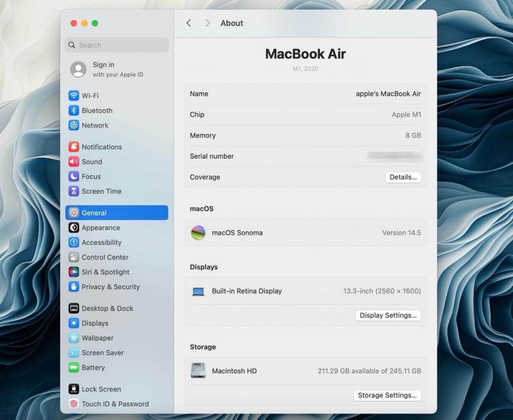This screenshot has width=513, height=420.
Task: Click the Sound speaker icon
Action: (x=74, y=162)
